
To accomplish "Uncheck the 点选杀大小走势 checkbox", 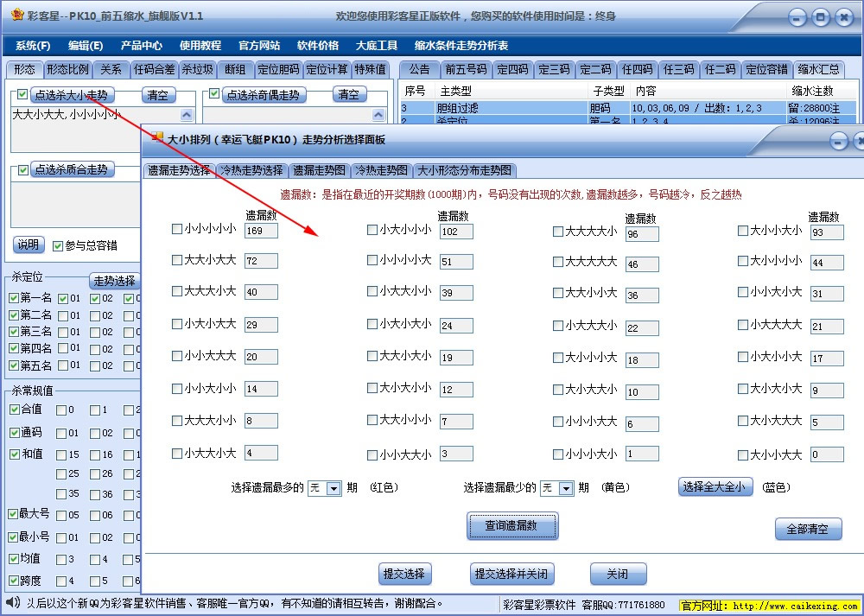I will click(x=22, y=94).
